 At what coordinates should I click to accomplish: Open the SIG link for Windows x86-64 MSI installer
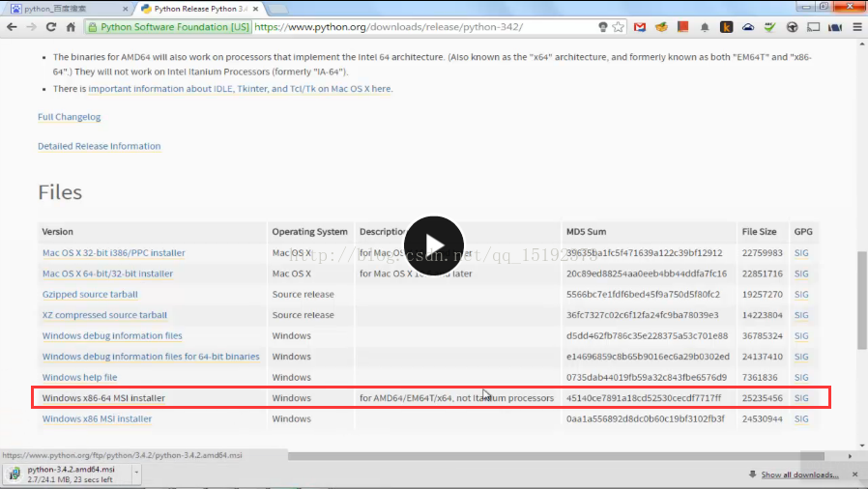point(801,398)
